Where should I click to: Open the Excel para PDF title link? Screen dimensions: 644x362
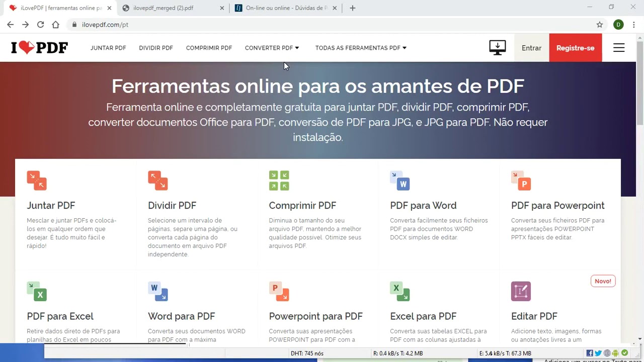coord(423,316)
